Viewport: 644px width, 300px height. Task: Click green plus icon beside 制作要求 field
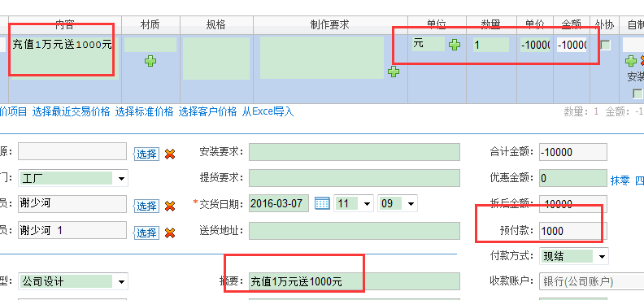point(394,72)
